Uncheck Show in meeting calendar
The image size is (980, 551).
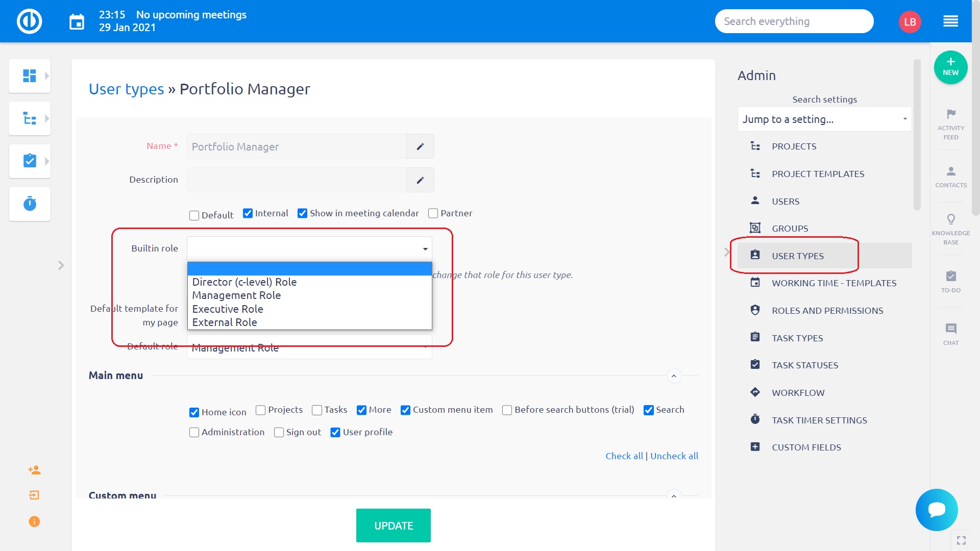click(x=302, y=213)
